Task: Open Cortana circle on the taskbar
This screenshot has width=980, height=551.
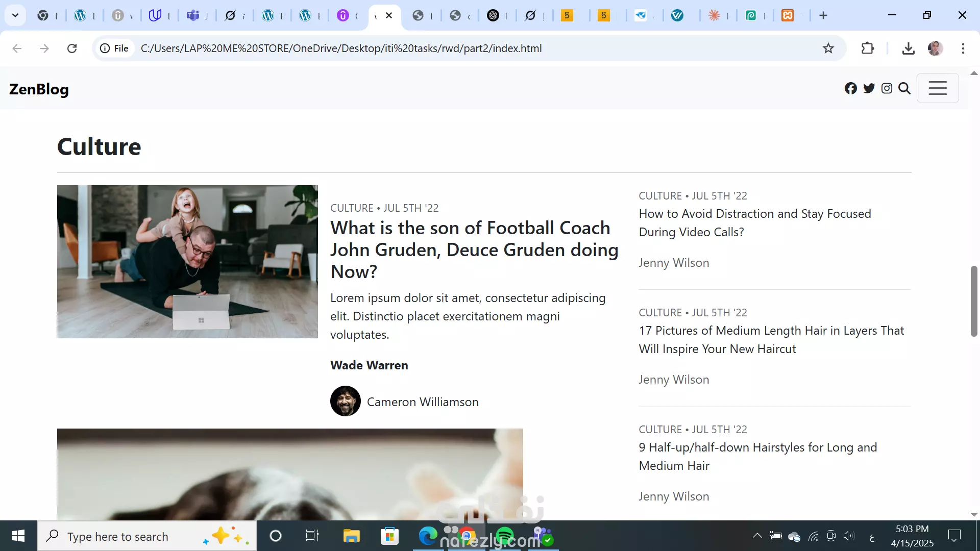Action: click(x=276, y=536)
